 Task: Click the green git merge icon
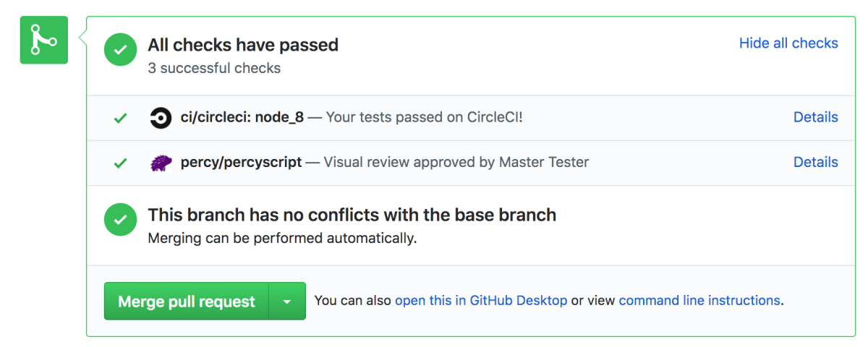(43, 40)
